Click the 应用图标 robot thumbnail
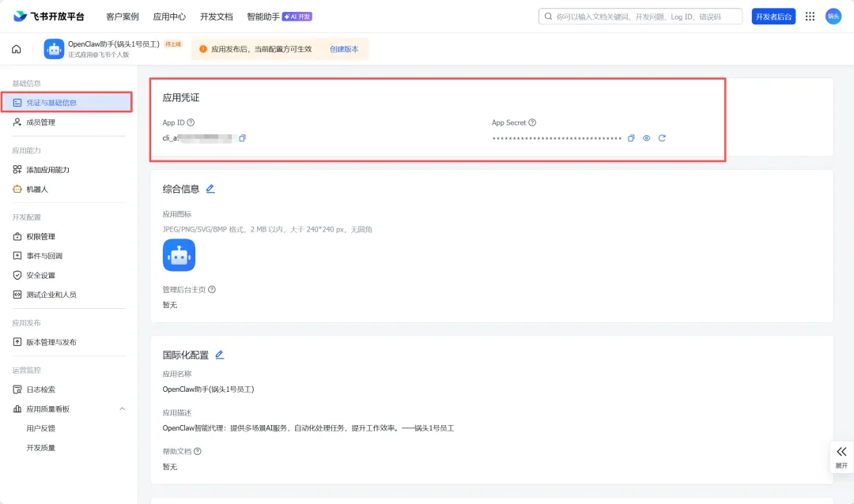Viewport: 854px width, 504px height. 179,254
